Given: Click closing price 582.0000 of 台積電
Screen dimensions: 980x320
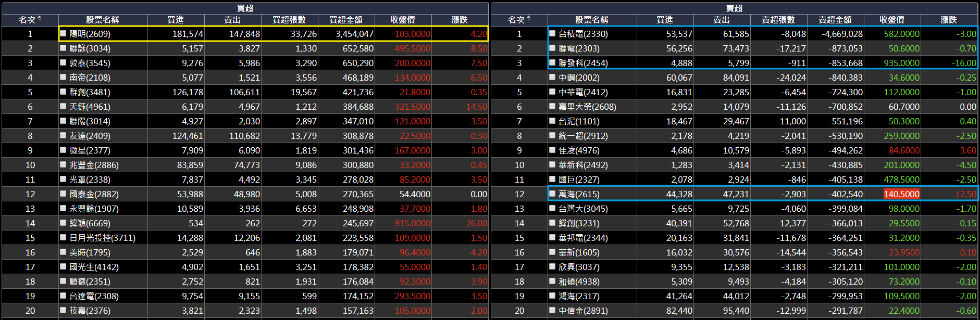Looking at the screenshot, I should (x=902, y=33).
